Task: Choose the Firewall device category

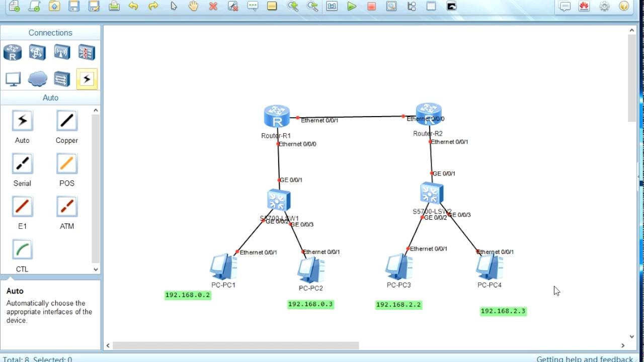Action: [87, 52]
